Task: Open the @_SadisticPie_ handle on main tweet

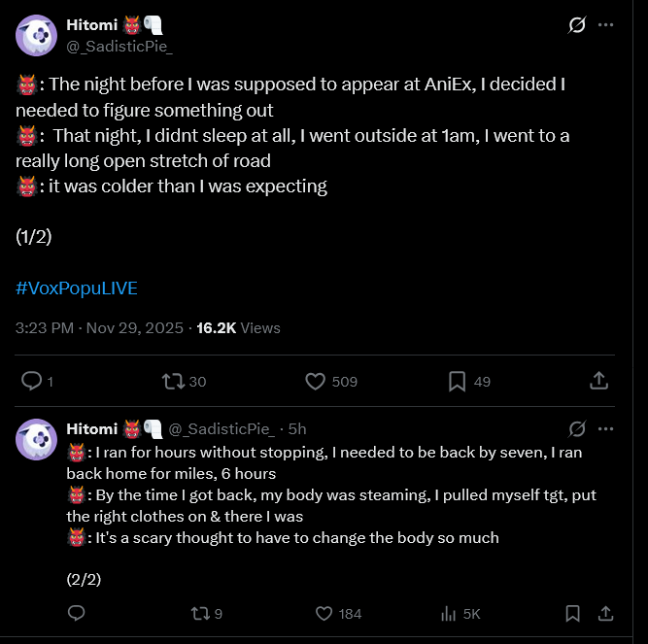Action: click(x=119, y=47)
